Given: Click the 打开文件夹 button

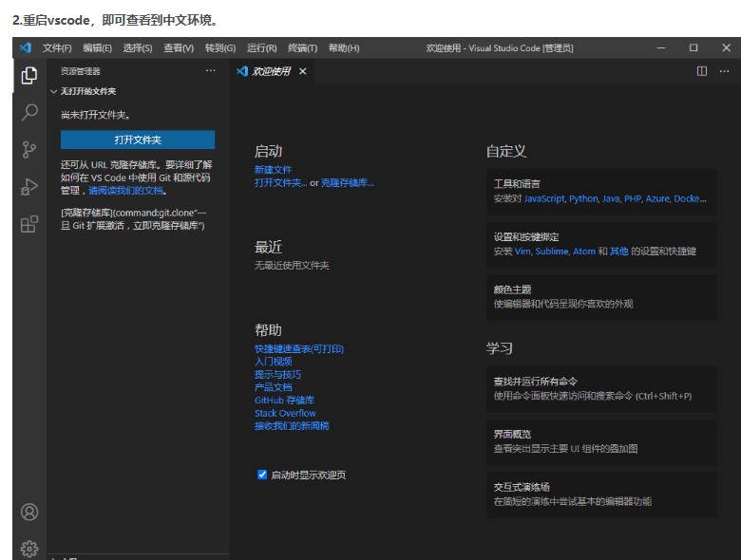Looking at the screenshot, I should pyautogui.click(x=138, y=140).
